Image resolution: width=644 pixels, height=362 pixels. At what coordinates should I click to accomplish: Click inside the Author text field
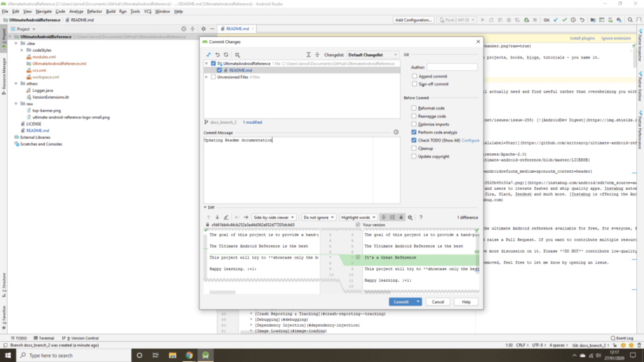click(x=452, y=67)
